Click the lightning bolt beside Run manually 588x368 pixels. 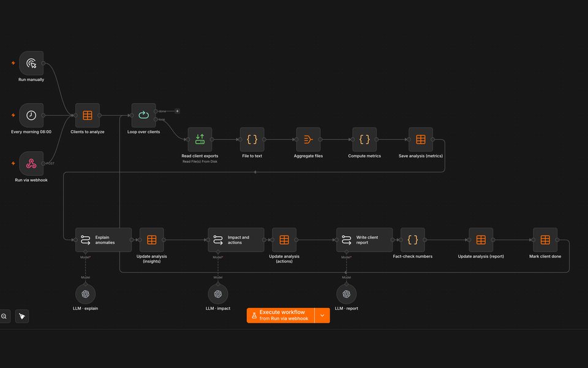point(13,63)
